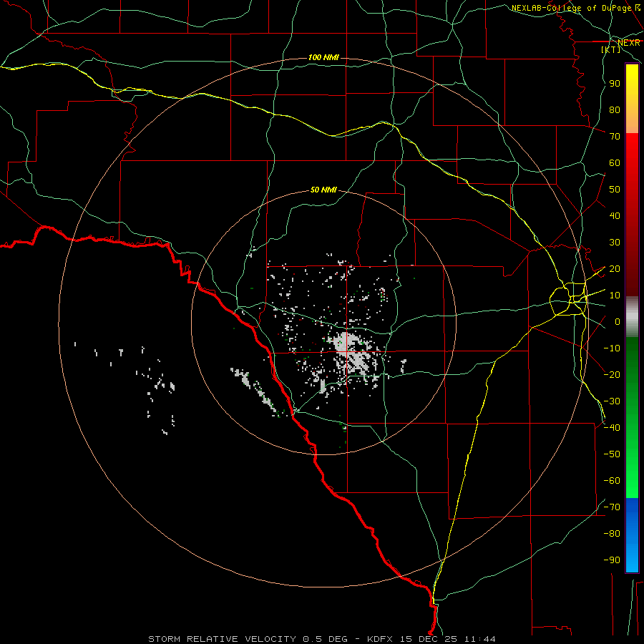
Task: Click the "KDFX" station identifier in footer
Action: (380, 639)
